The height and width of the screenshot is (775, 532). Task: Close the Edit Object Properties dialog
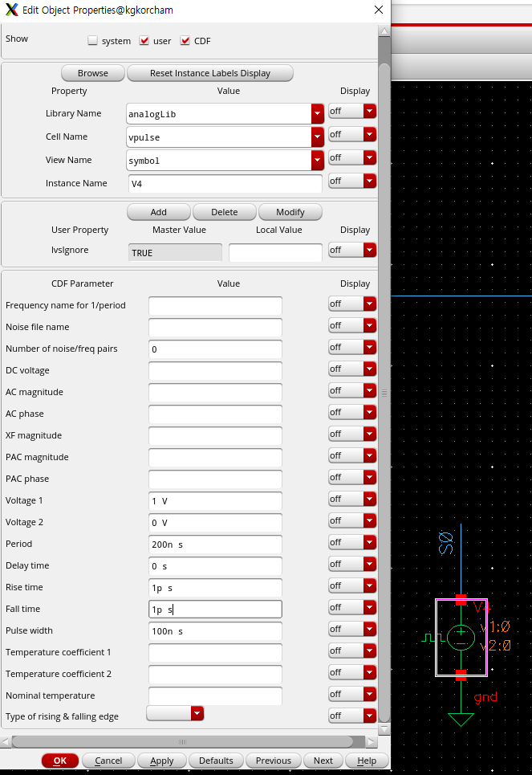pyautogui.click(x=379, y=10)
